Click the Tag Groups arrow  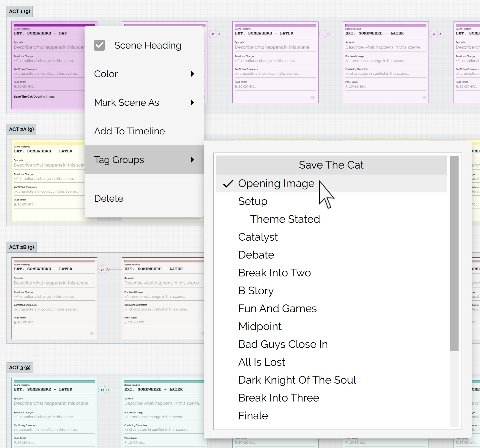coord(192,160)
